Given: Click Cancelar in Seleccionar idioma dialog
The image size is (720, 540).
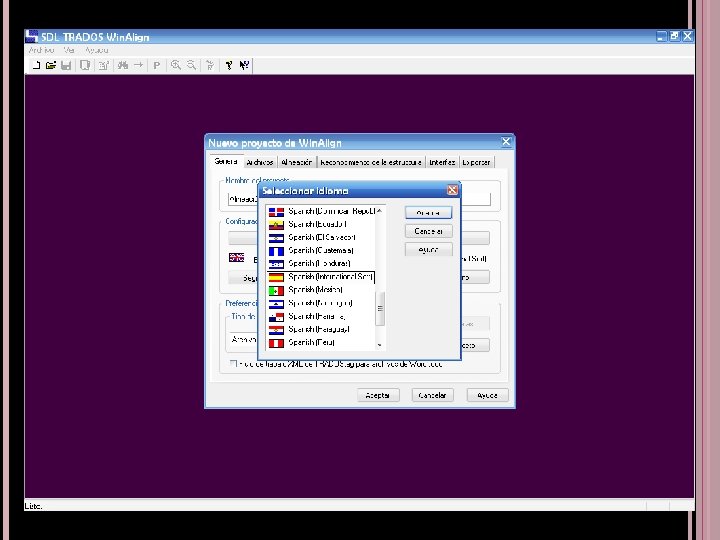Looking at the screenshot, I should tap(428, 231).
